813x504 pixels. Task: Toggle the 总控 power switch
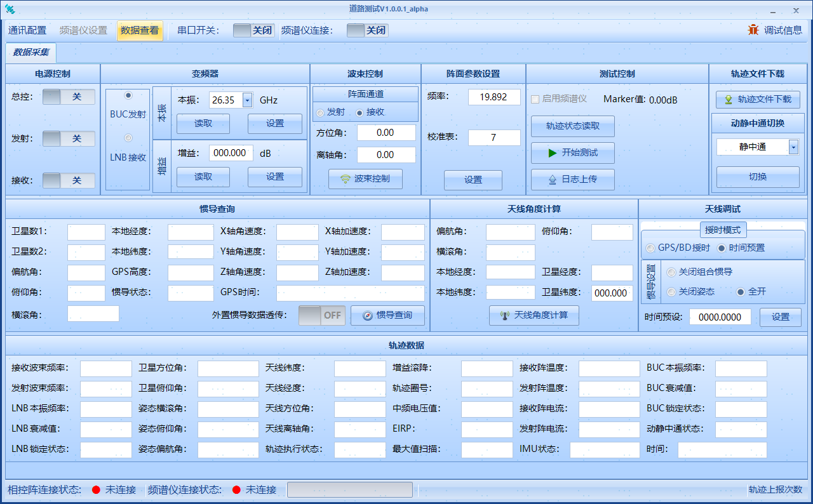pos(69,97)
